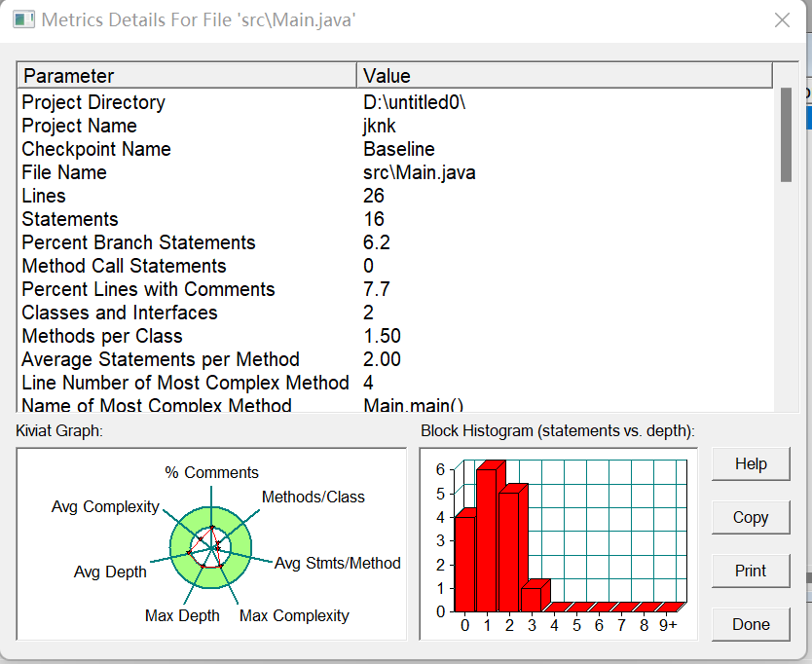Image resolution: width=812 pixels, height=664 pixels.
Task: Click the value 7.7
Action: [x=377, y=289]
